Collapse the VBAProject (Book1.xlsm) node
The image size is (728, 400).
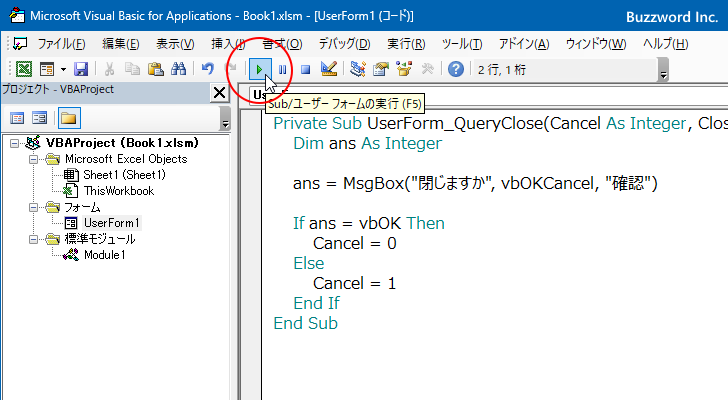[x=14, y=143]
